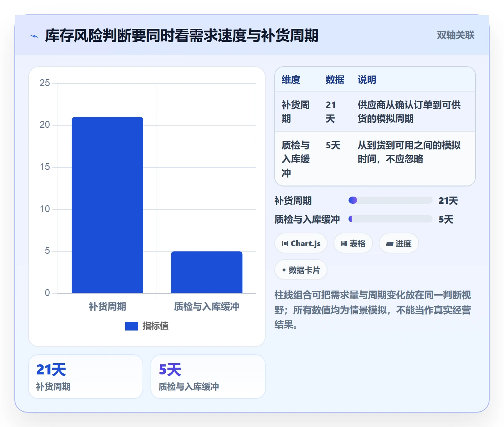The image size is (504, 427).
Task: Click the 5天 value beside the progress bar
Action: pyautogui.click(x=446, y=219)
